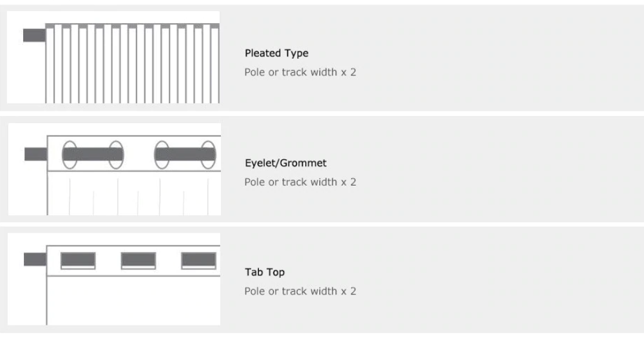Viewport: 644px width, 337px height.
Task: Click the Tab Top heading
Action: coord(265,272)
